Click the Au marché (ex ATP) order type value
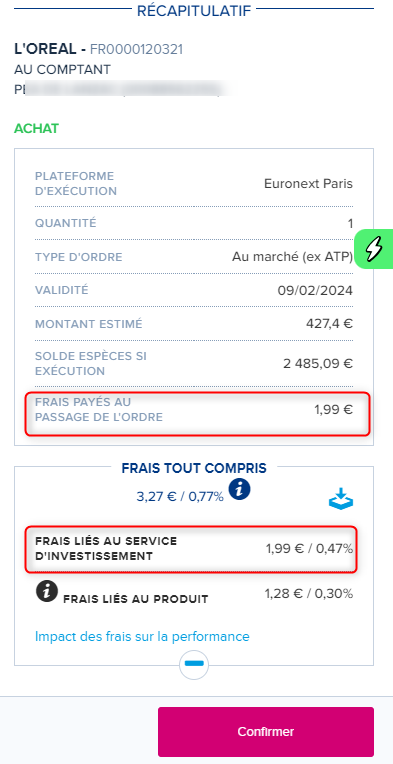This screenshot has height=764, width=393. tap(292, 257)
